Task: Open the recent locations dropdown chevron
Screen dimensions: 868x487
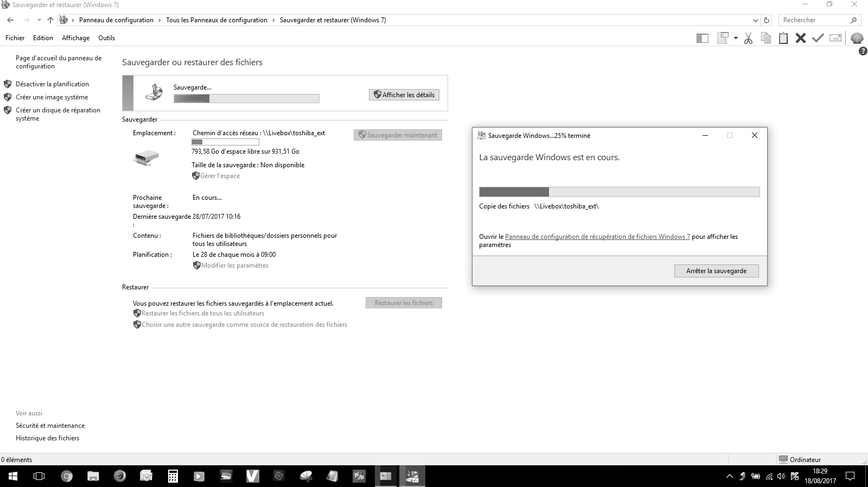Action: pos(39,20)
